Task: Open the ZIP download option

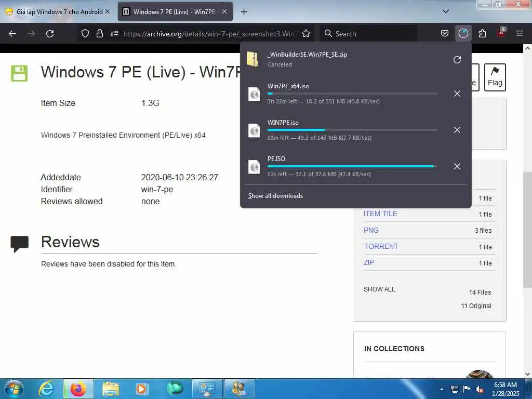Action: 369,262
